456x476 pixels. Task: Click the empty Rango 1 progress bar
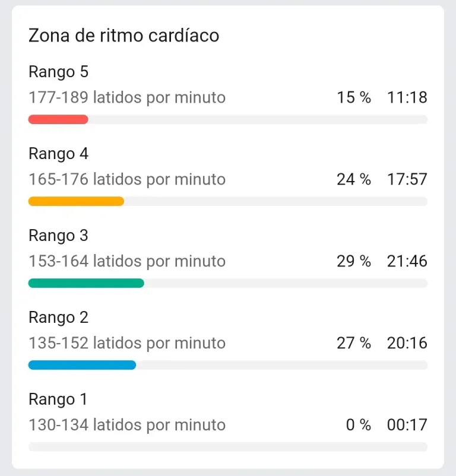click(x=228, y=446)
